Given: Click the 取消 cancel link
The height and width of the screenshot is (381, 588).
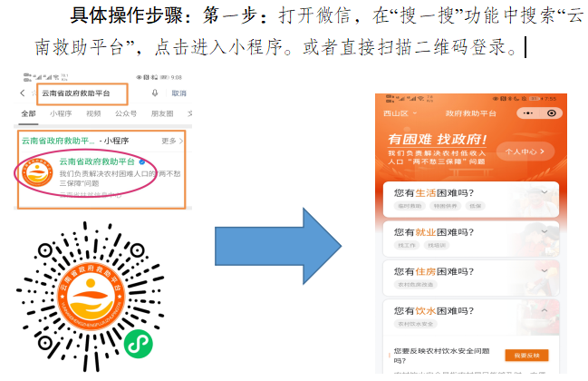Looking at the screenshot, I should (178, 93).
